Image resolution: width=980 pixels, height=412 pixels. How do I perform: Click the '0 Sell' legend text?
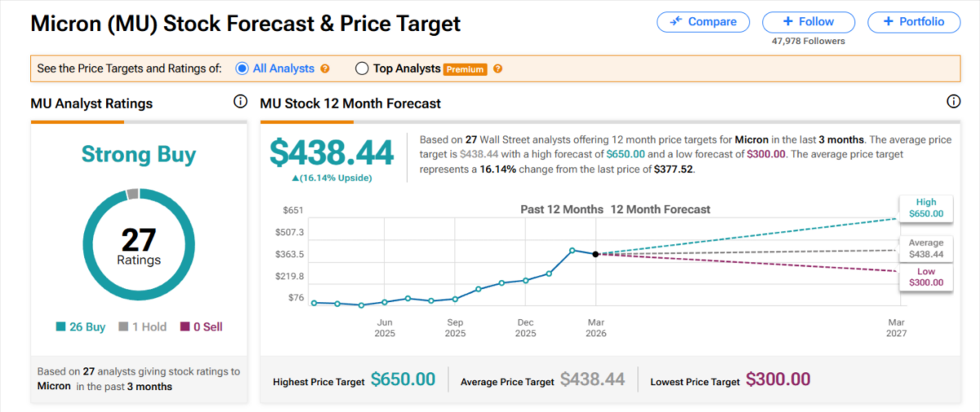(207, 327)
